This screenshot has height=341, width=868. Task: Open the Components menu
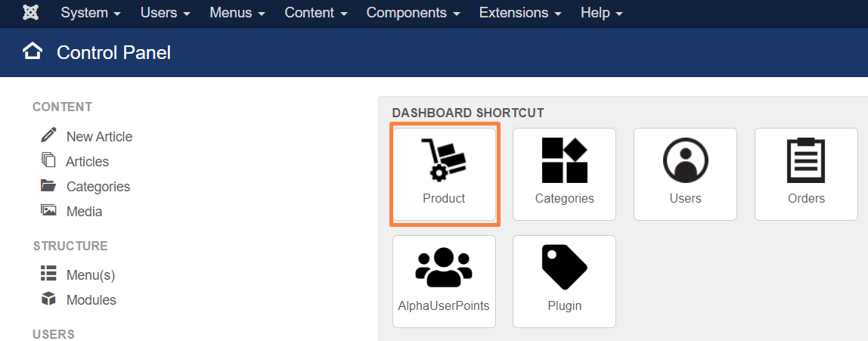tap(413, 13)
